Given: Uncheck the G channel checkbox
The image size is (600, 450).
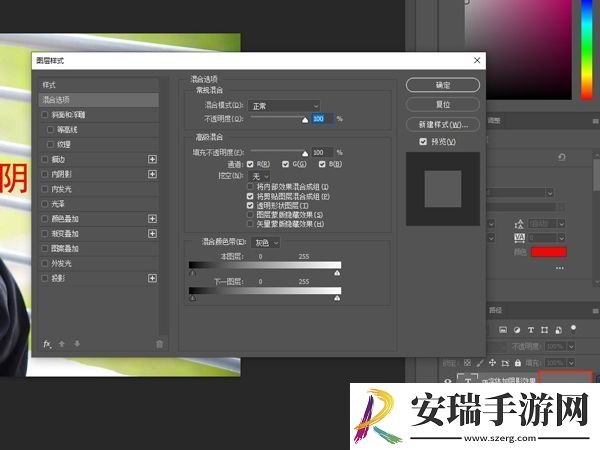Looking at the screenshot, I should point(285,164).
